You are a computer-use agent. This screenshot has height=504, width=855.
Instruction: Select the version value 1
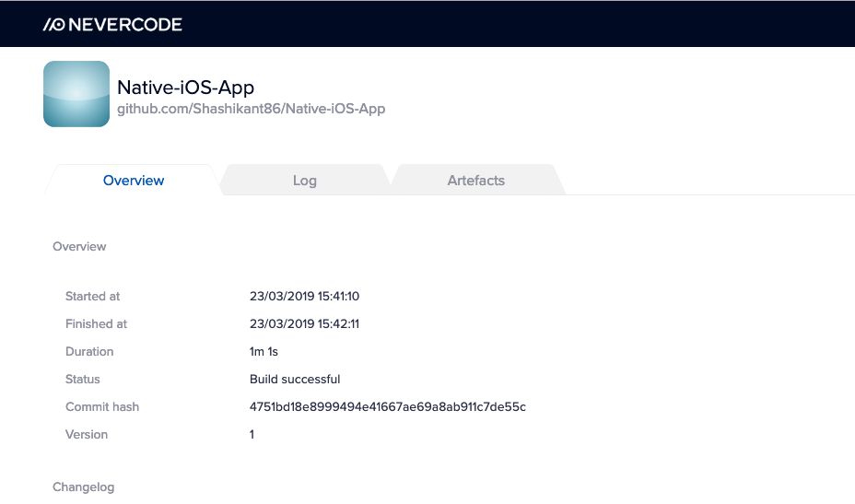(252, 435)
